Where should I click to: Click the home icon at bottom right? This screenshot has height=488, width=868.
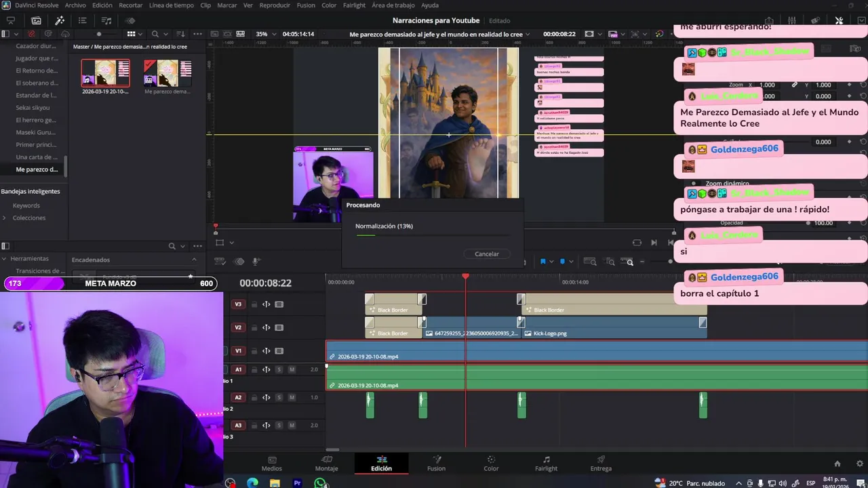tap(837, 464)
